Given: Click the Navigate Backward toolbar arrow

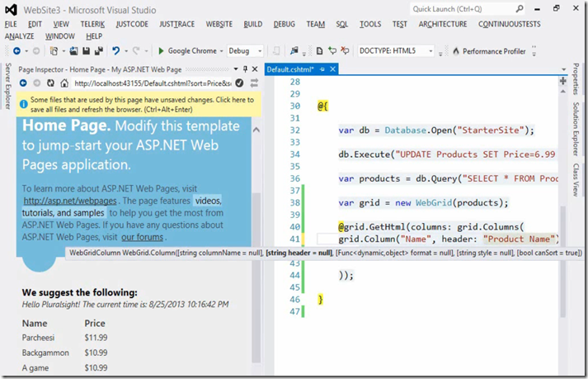Looking at the screenshot, I should 16,50.
